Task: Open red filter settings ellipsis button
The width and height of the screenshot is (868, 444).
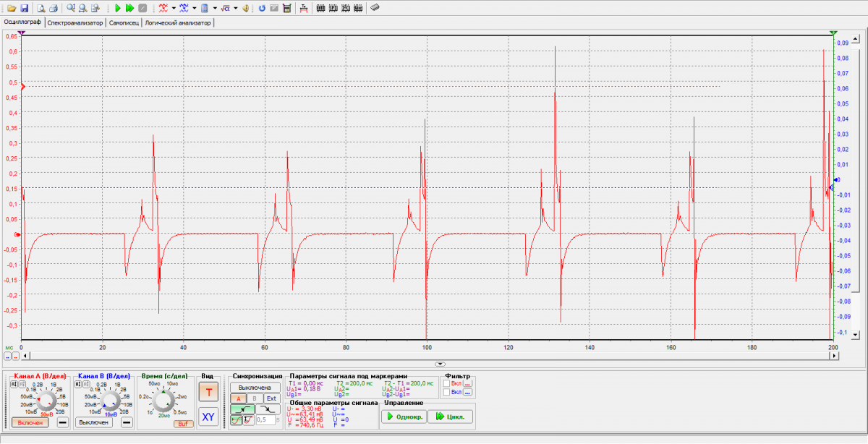Action: (467, 383)
